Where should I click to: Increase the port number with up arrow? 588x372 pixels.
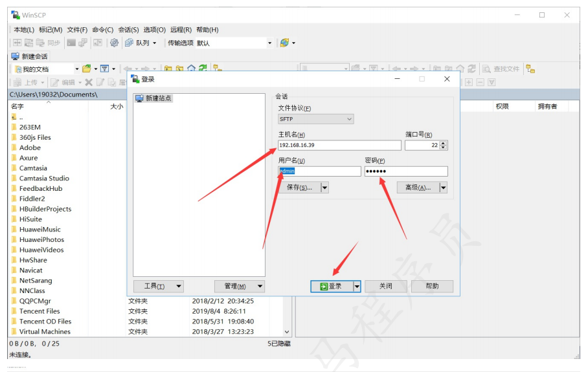coord(443,143)
